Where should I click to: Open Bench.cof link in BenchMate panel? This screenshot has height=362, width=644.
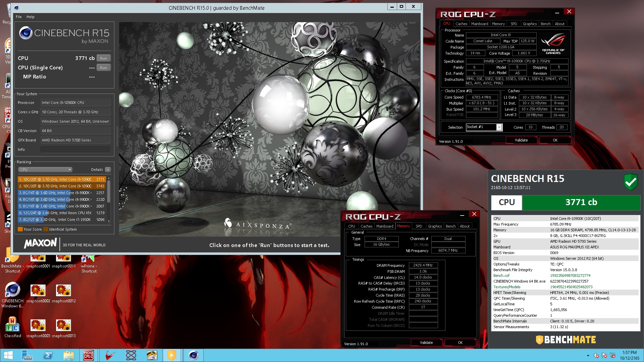[x=501, y=276]
